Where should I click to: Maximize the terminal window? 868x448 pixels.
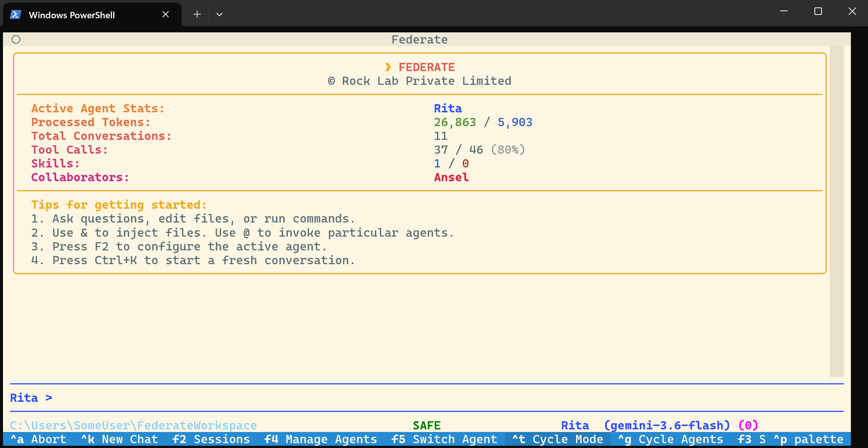pos(818,12)
